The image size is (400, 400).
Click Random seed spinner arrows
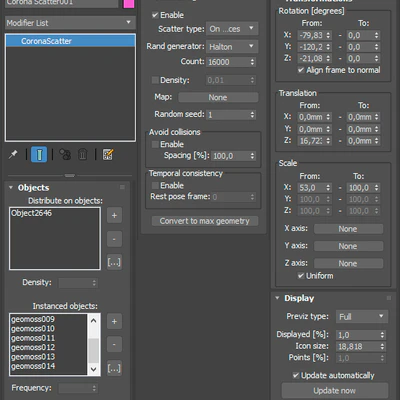coord(252,115)
